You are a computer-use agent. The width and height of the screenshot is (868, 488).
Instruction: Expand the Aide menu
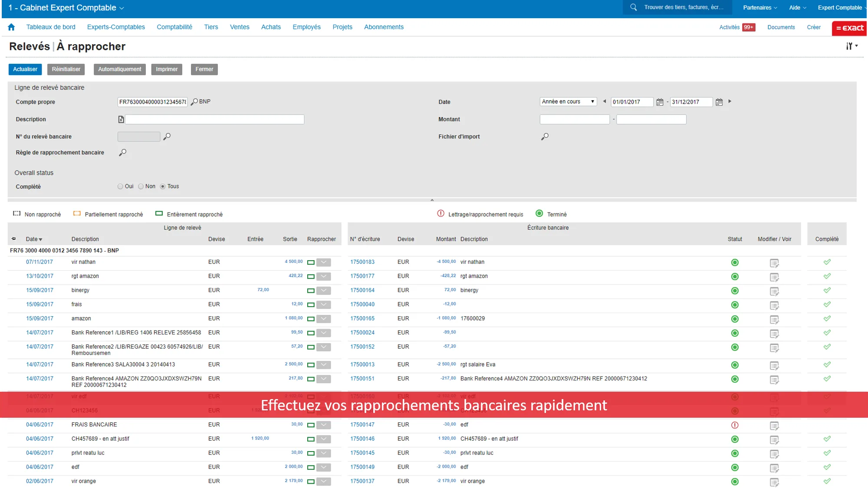pos(798,8)
